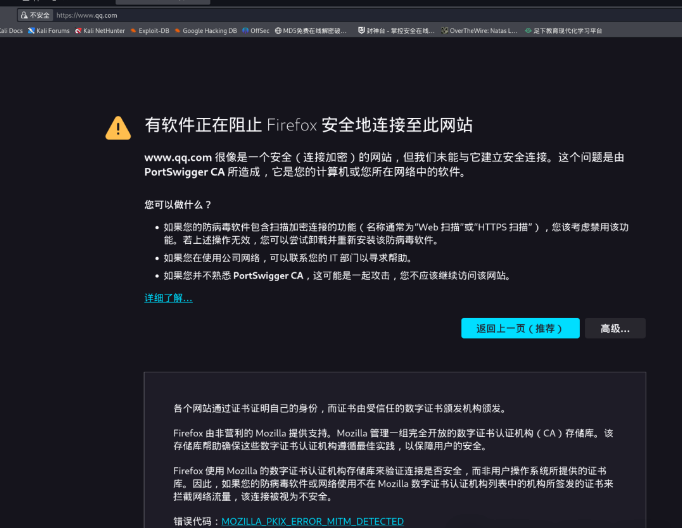The width and height of the screenshot is (682, 528).
Task: Open the Kali Forums bookmark
Action: [49, 31]
